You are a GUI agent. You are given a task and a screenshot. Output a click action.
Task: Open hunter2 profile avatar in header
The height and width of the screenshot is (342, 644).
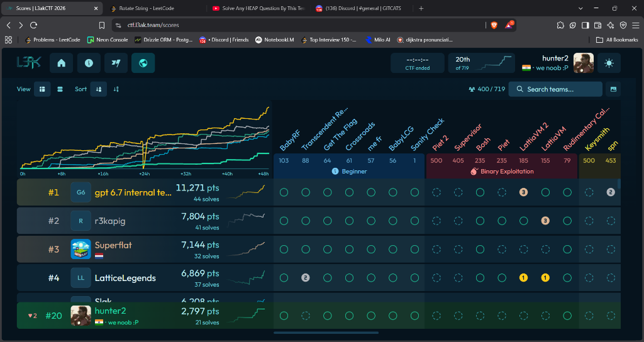coord(583,63)
